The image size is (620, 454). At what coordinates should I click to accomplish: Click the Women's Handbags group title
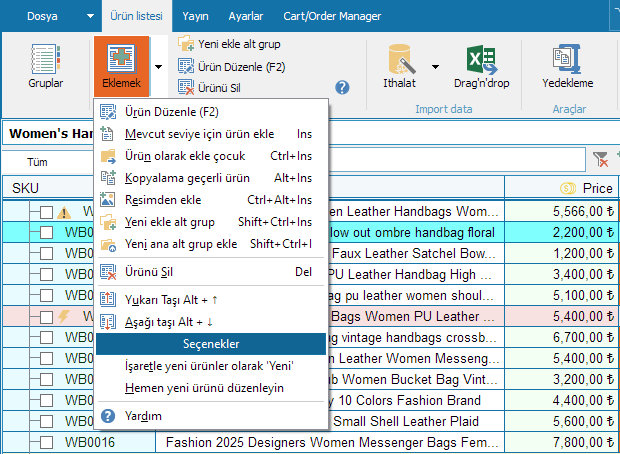tap(51, 134)
